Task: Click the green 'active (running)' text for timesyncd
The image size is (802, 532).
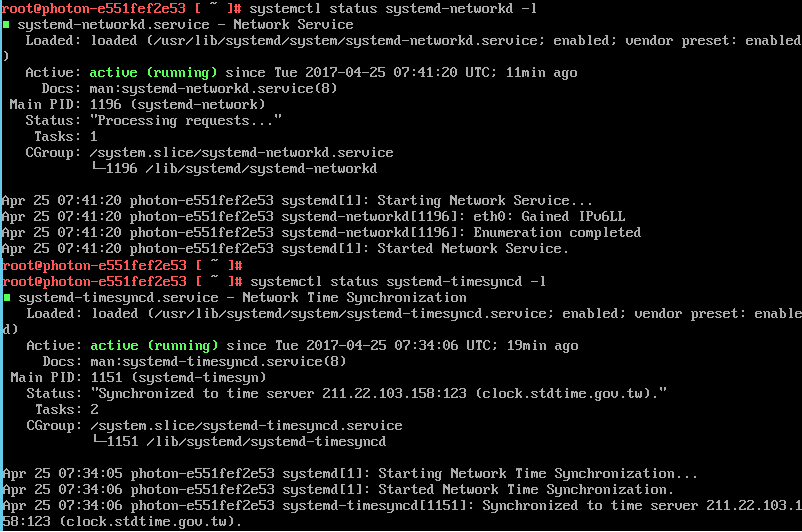Action: click(x=154, y=346)
